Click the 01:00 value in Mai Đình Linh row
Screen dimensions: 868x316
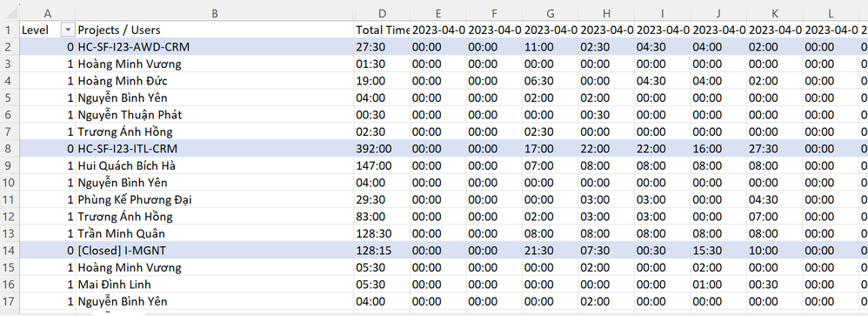pos(718,285)
